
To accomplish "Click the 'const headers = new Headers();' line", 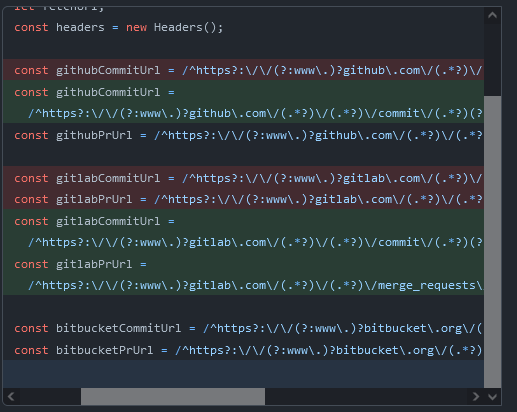I will (243, 27).
